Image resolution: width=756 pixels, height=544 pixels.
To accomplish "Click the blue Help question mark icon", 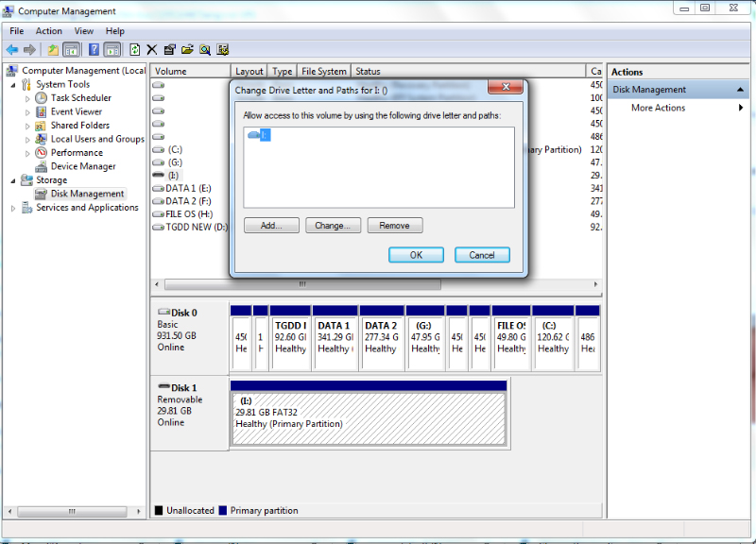I will click(94, 49).
